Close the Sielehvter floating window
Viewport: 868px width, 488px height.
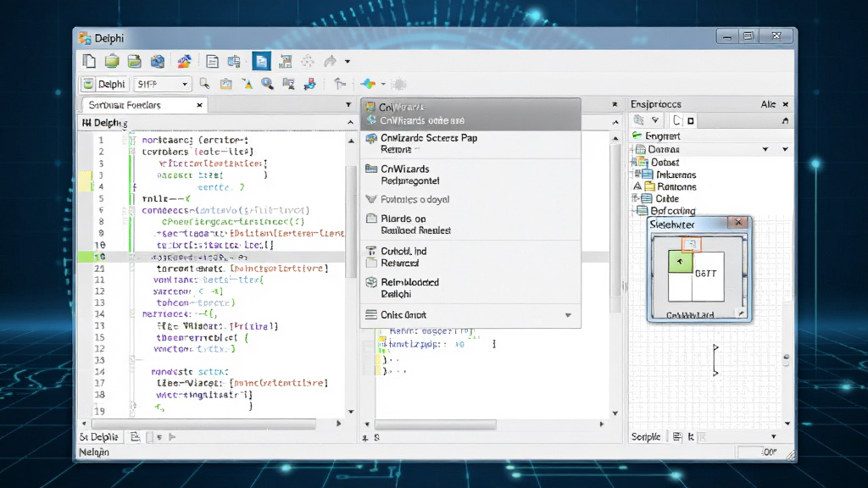[738, 223]
